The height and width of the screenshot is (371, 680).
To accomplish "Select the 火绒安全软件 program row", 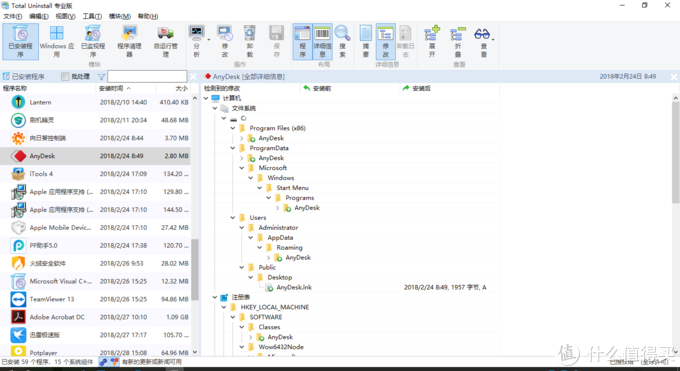I will pos(95,263).
